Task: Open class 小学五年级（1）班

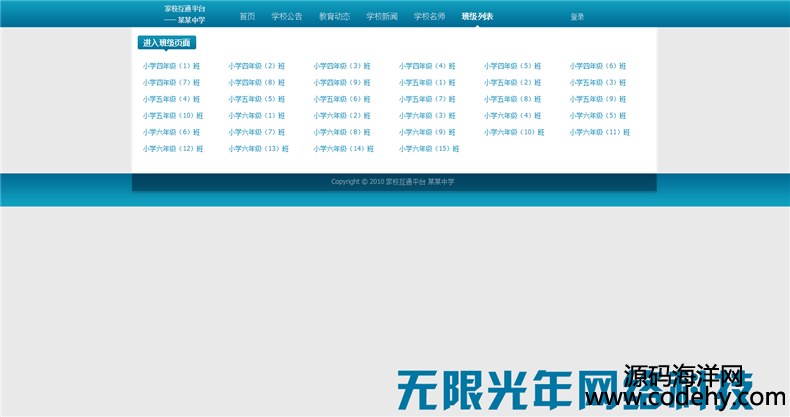Action: (427, 83)
